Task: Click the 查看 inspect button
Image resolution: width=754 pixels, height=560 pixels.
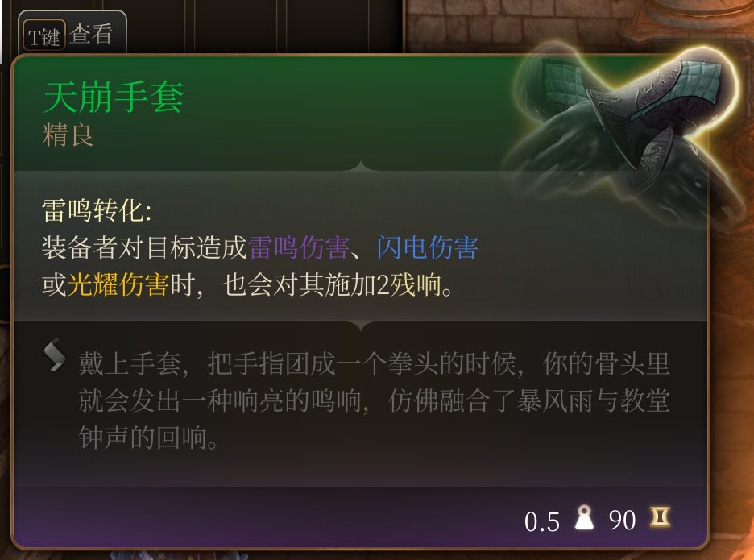Action: coord(91,35)
